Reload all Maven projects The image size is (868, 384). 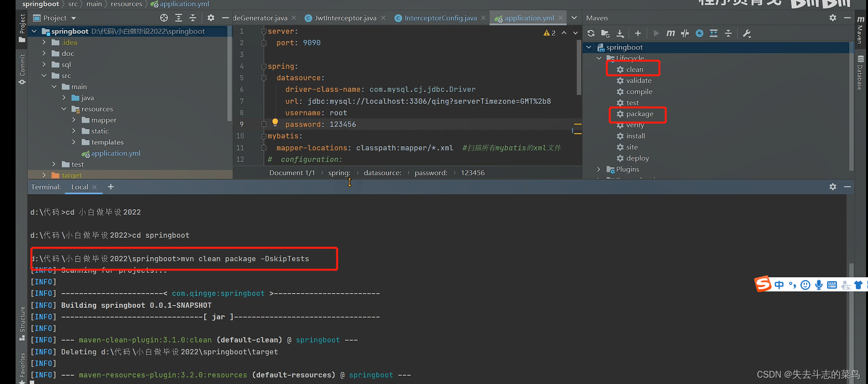591,33
